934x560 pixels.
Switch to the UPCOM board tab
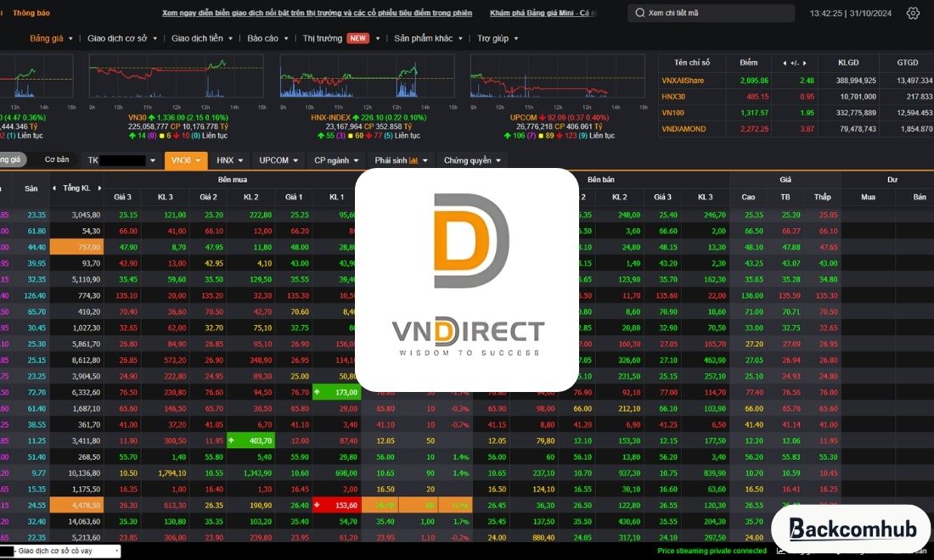[x=279, y=160]
